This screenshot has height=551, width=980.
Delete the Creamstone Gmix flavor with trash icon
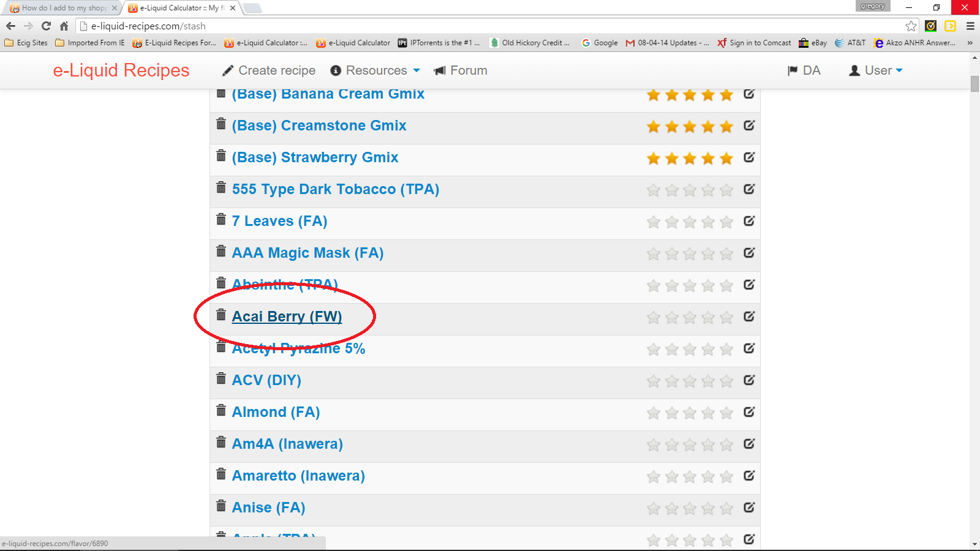[221, 124]
